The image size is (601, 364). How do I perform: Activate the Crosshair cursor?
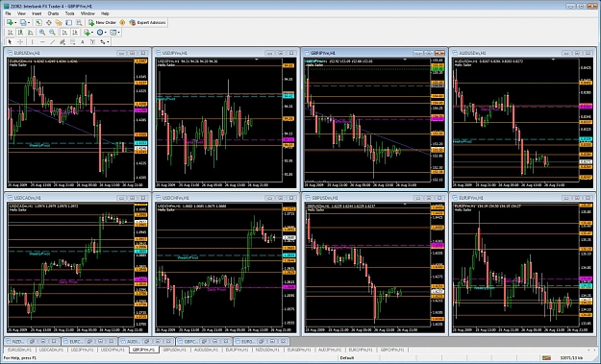[20, 42]
